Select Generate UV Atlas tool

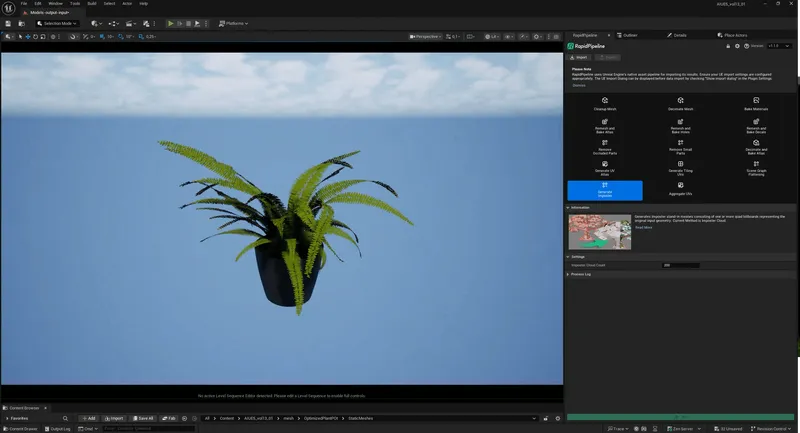(x=605, y=168)
